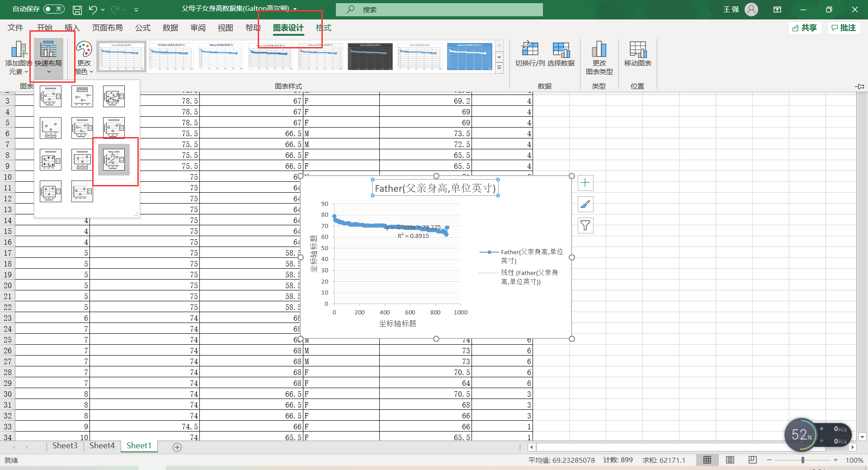Click the Undo icon
Image resolution: width=868 pixels, height=470 pixels.
point(93,9)
